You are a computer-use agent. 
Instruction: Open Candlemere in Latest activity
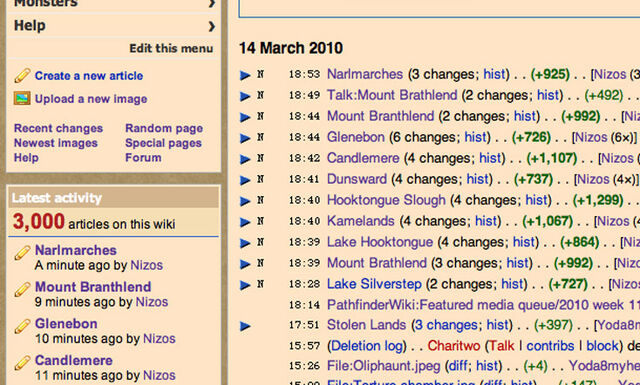pos(73,360)
